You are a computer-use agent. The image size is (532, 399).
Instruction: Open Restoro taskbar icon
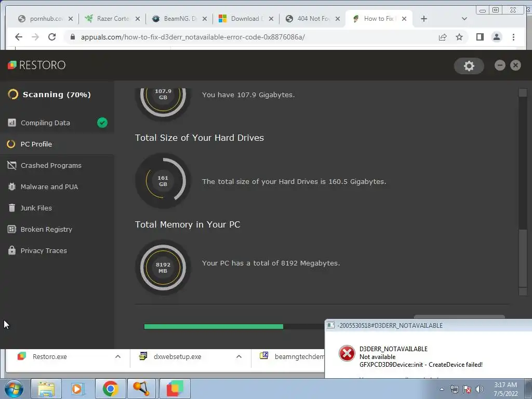[175, 389]
